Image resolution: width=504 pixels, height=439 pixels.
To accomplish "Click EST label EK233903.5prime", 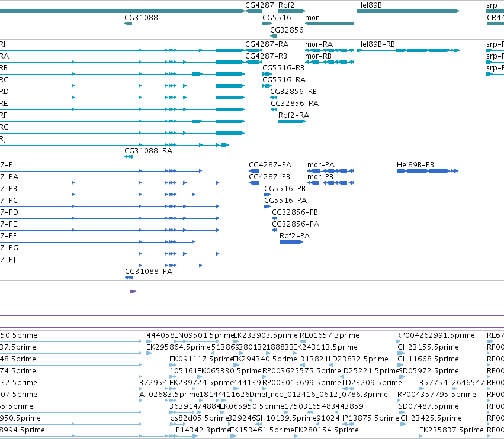I will 265,335.
